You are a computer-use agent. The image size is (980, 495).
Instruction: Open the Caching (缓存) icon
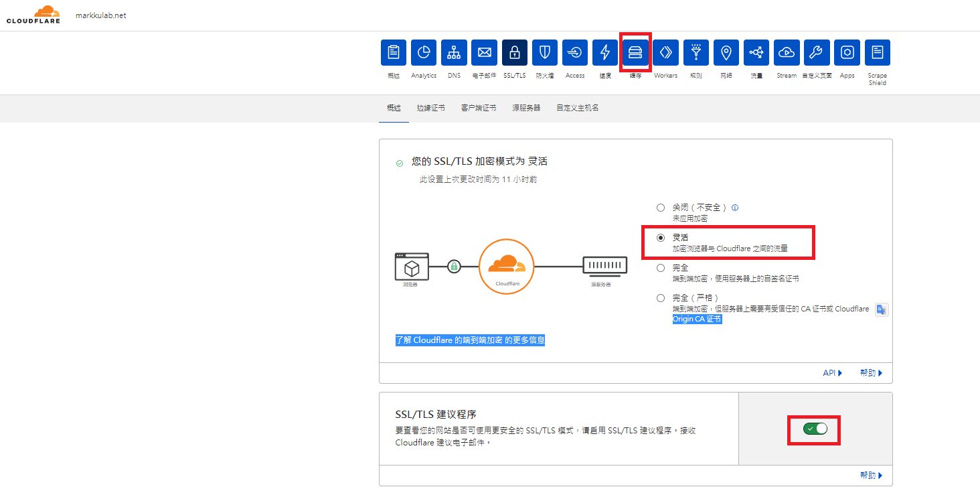(635, 52)
